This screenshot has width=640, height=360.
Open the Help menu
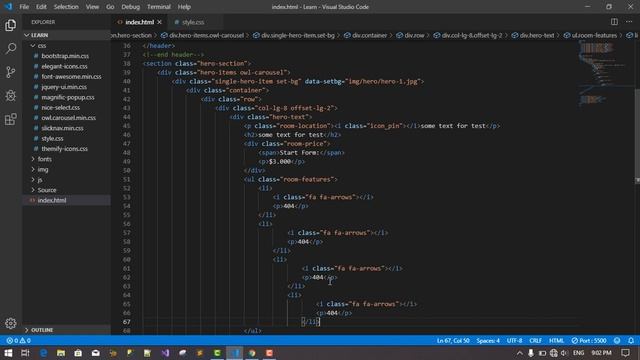tap(184, 7)
